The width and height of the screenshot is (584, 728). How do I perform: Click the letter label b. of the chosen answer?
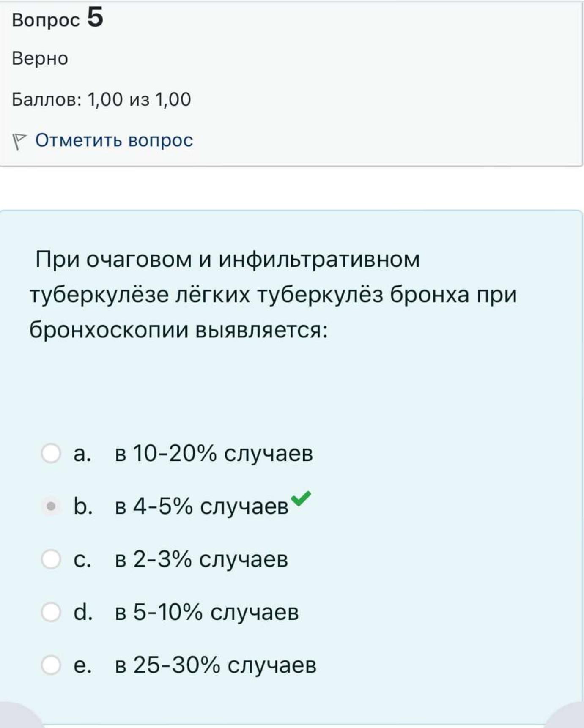pyautogui.click(x=83, y=506)
